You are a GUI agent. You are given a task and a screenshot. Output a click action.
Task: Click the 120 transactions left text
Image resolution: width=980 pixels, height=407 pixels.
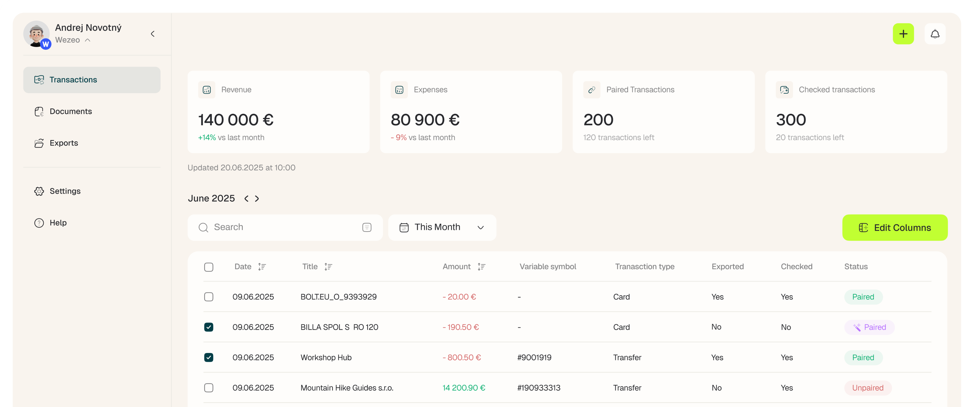(618, 138)
